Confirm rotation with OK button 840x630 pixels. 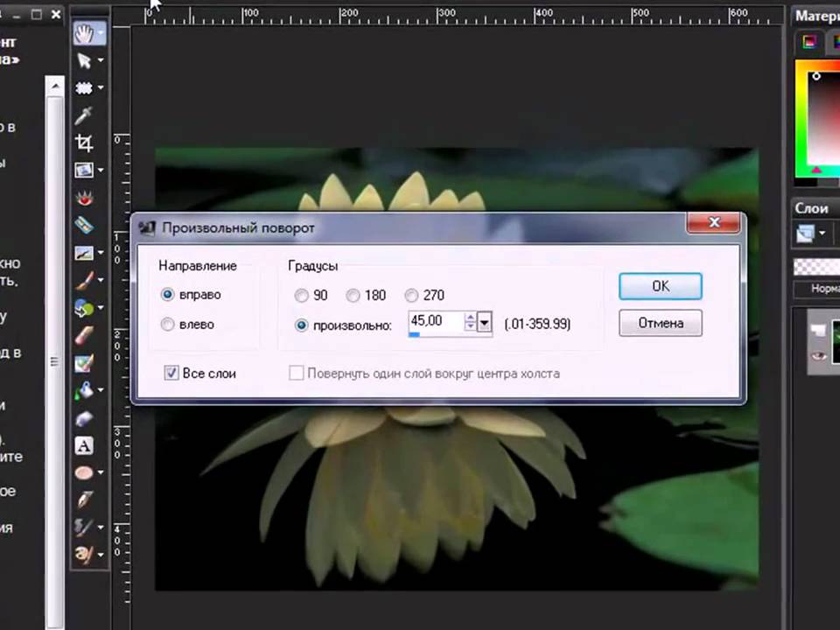660,286
